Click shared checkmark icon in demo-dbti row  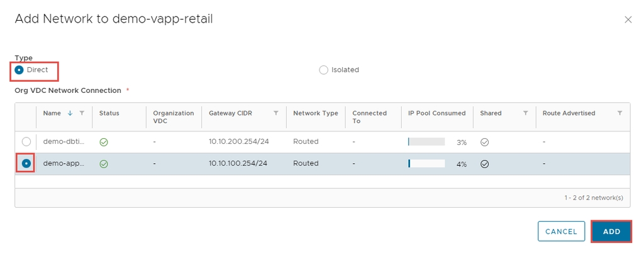(484, 143)
